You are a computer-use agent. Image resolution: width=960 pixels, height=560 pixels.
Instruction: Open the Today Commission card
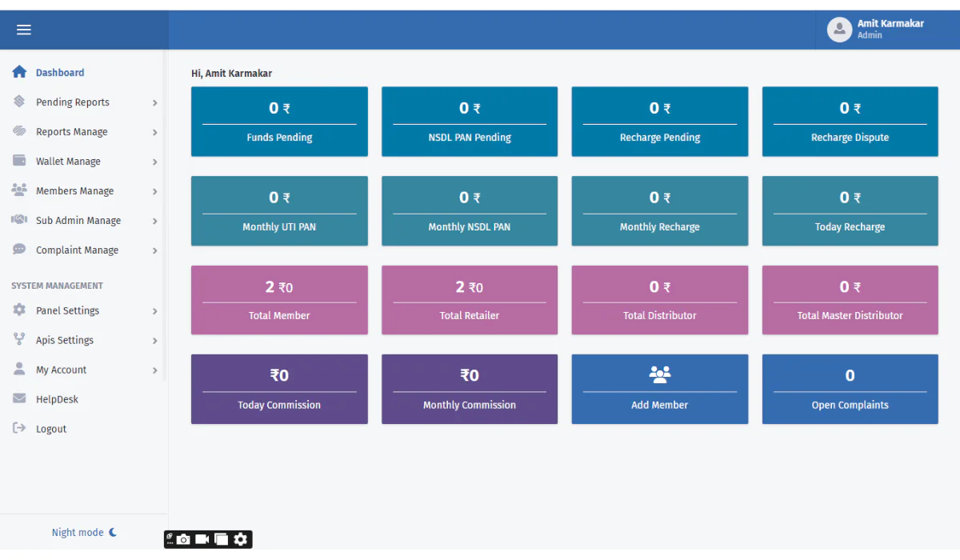pos(279,389)
